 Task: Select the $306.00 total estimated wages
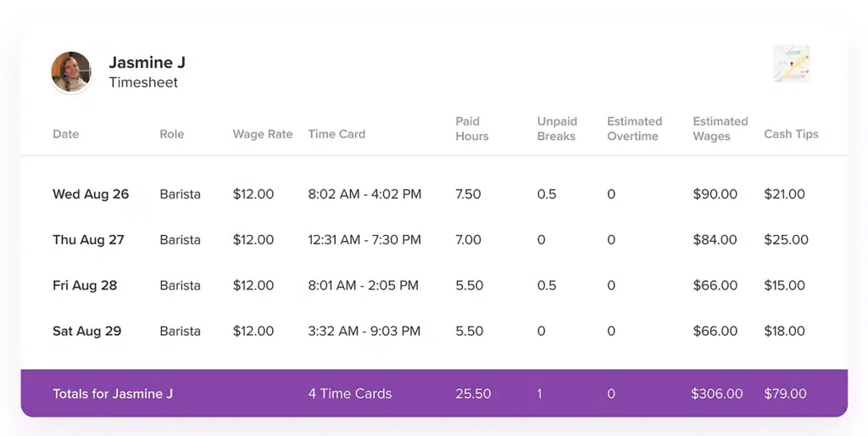(716, 394)
